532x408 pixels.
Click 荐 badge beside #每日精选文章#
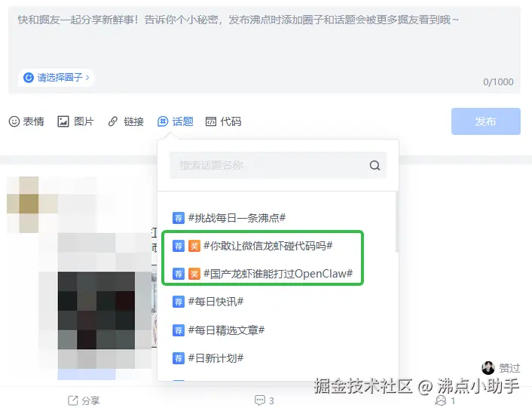click(x=179, y=330)
